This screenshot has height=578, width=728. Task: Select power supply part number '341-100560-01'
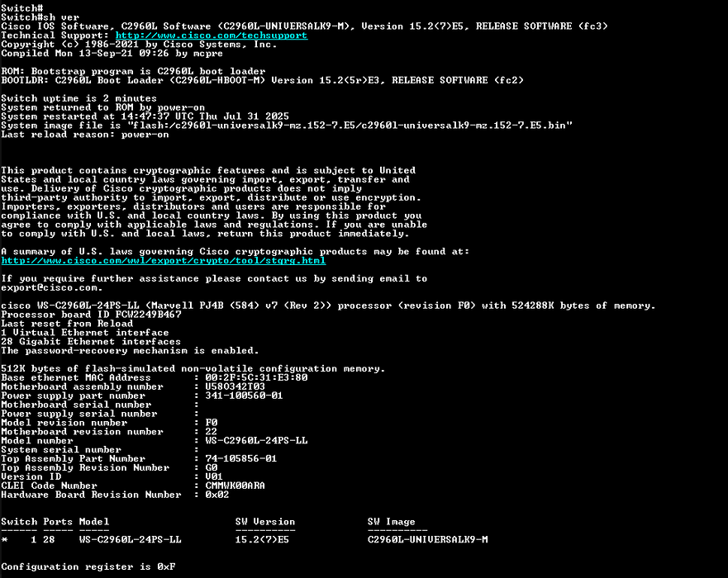pyautogui.click(x=245, y=396)
